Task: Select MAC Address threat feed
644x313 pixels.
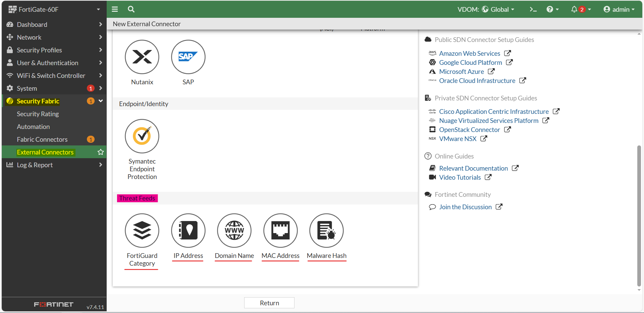Action: click(x=280, y=230)
